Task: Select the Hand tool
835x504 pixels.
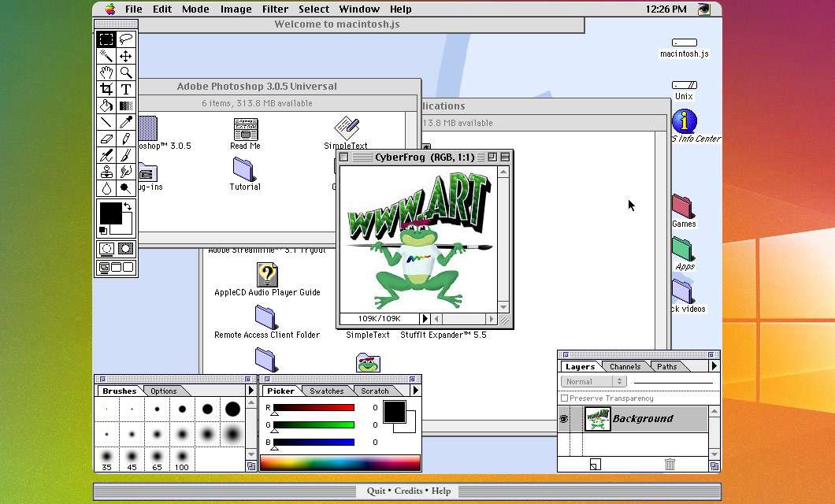Action: pyautogui.click(x=106, y=72)
